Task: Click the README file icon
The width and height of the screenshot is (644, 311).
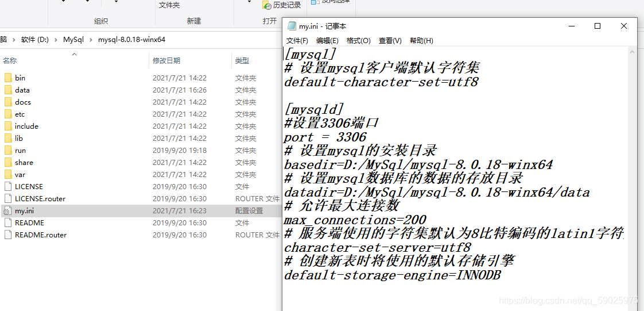Action: [8, 222]
